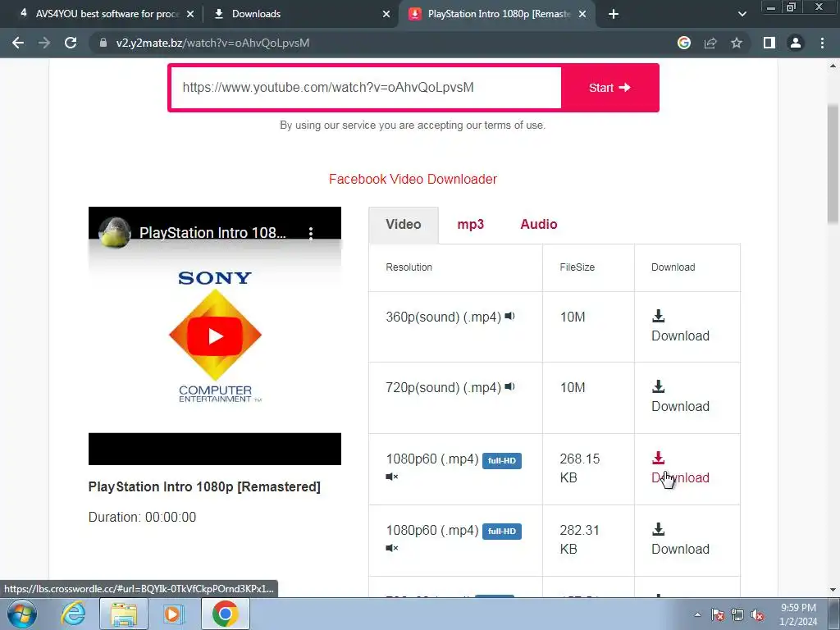Launch Internet Explorer from the taskbar
The width and height of the screenshot is (840, 630).
(73, 614)
